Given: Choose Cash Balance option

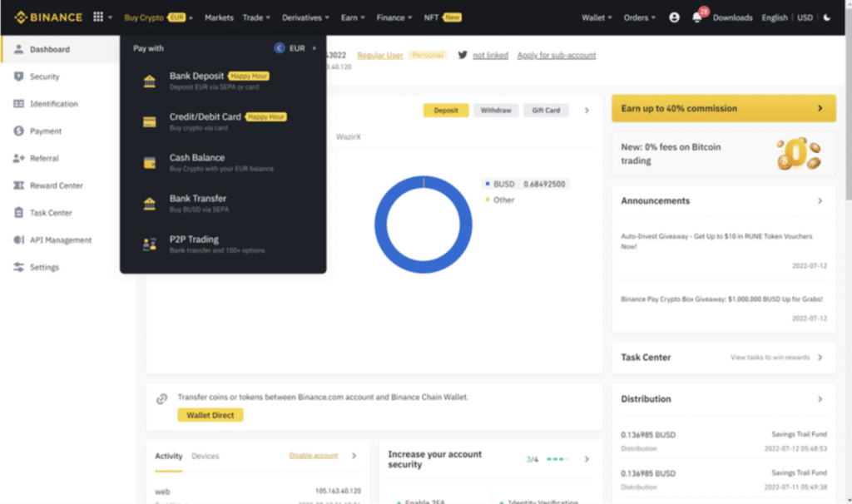Looking at the screenshot, I should (x=223, y=162).
